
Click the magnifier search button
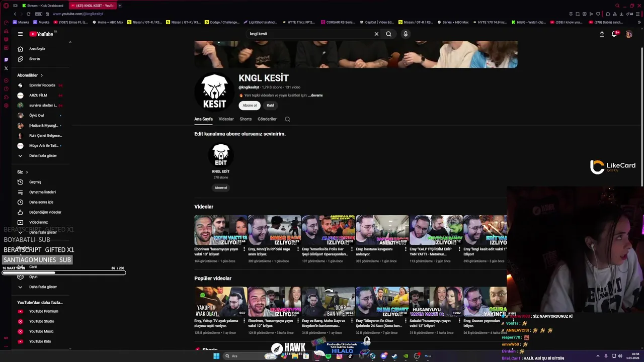(388, 34)
